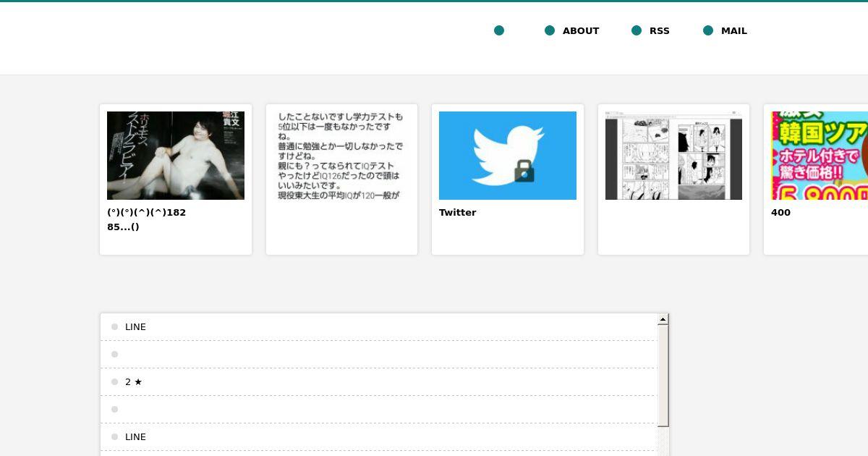Image resolution: width=868 pixels, height=456 pixels.
Task: Click the Twitter card title
Action: coord(457,212)
